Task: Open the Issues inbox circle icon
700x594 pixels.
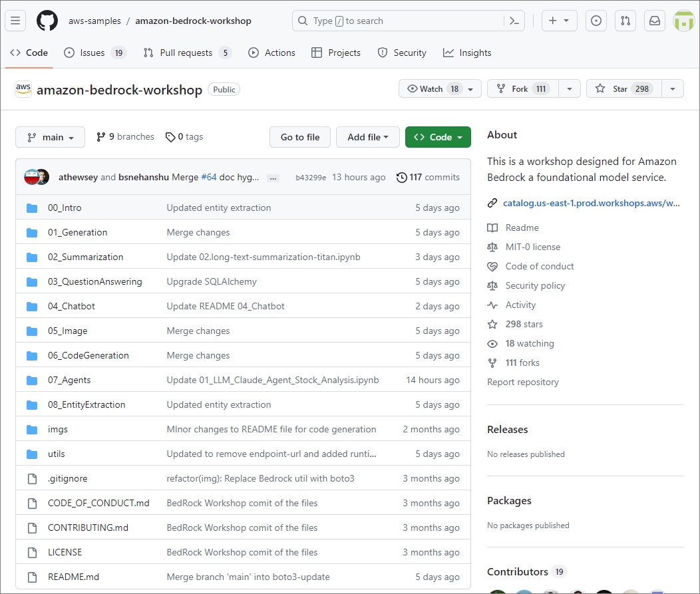Action: pos(596,21)
